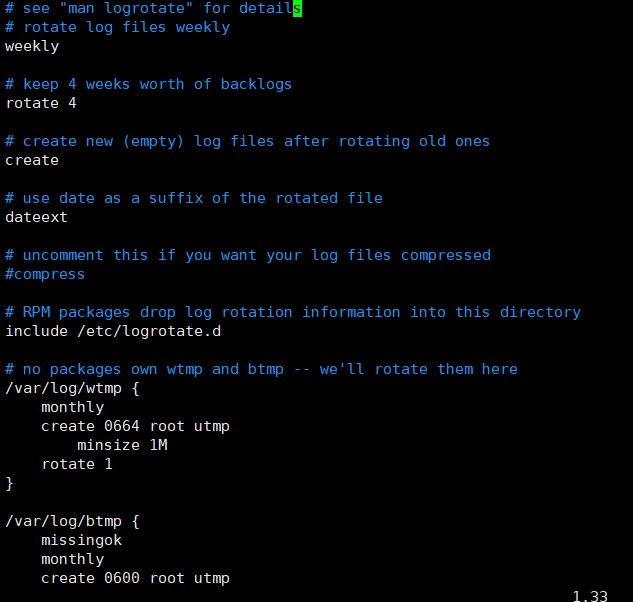Select the 'dateext' option line
Screen dimensions: 633x602
(x=36, y=217)
